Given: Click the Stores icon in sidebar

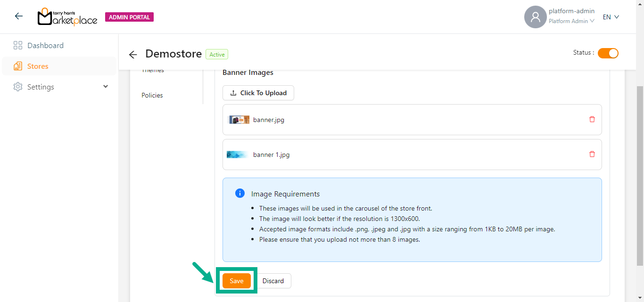Looking at the screenshot, I should pyautogui.click(x=18, y=66).
